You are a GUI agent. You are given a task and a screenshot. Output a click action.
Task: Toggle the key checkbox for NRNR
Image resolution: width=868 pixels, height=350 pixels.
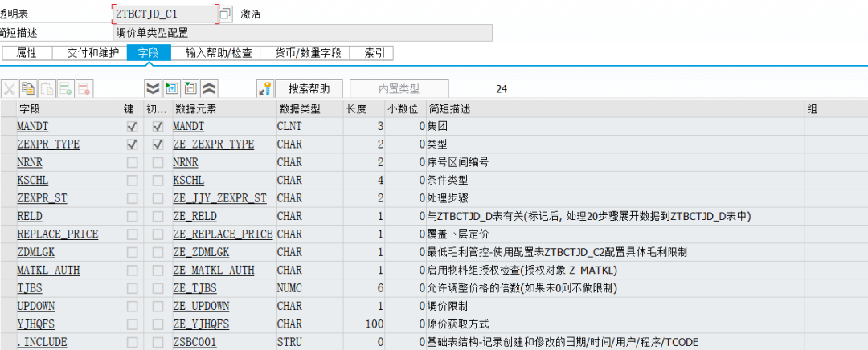click(133, 163)
